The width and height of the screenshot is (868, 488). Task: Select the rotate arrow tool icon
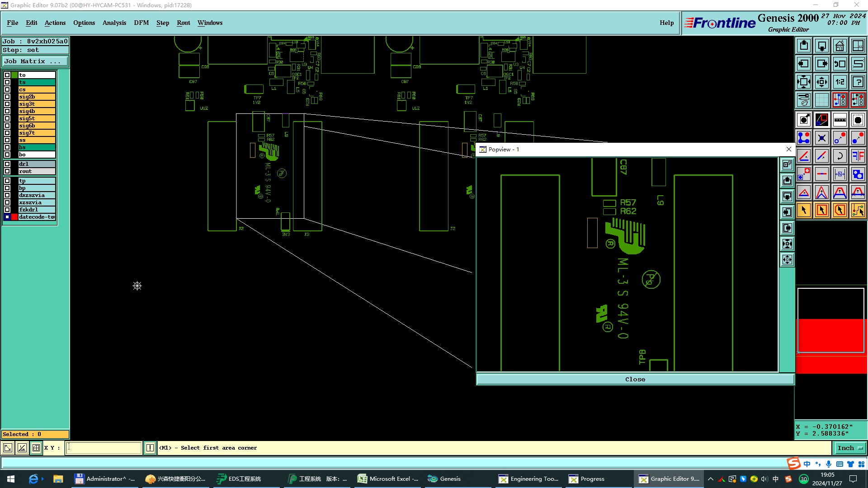tap(840, 156)
